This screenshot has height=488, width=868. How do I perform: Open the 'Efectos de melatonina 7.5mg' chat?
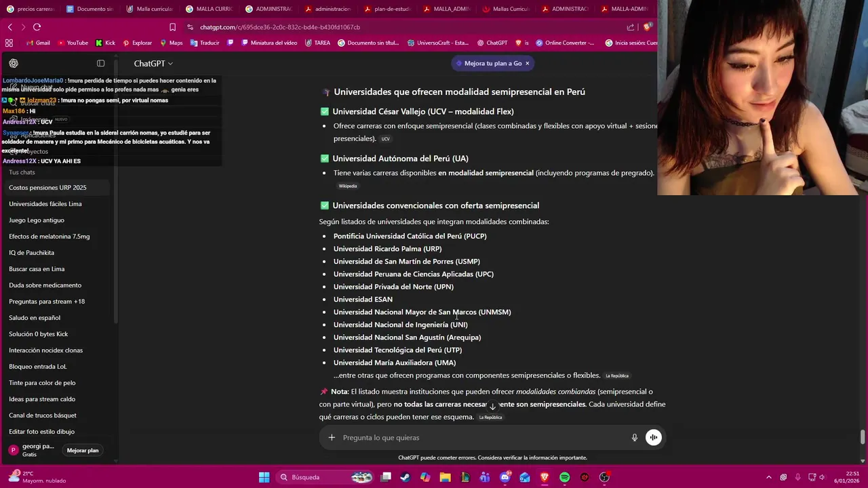click(57, 236)
